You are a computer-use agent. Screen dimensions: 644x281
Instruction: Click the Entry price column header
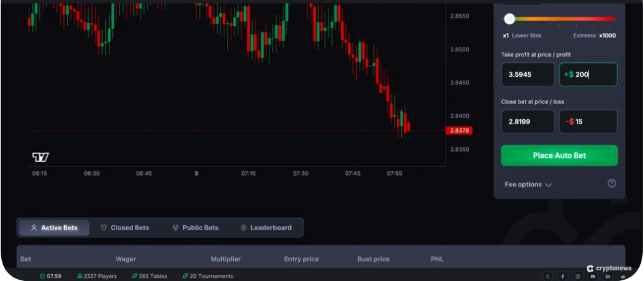coord(302,259)
